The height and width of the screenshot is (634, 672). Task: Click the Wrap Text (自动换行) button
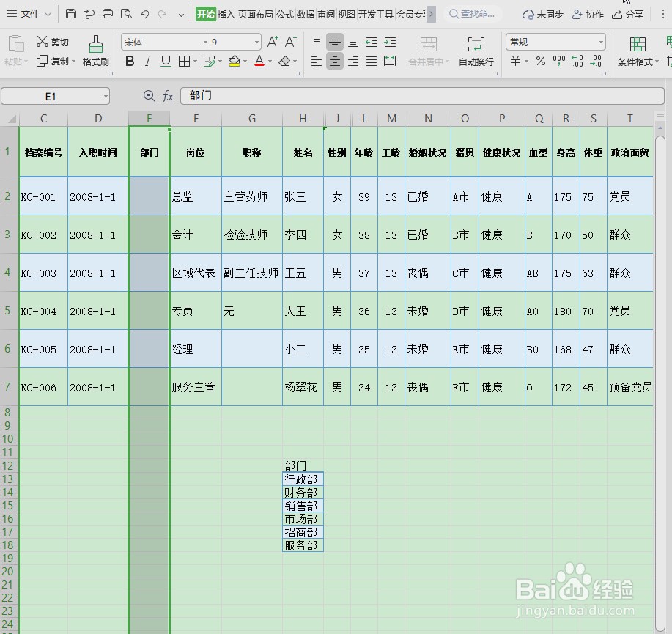476,51
